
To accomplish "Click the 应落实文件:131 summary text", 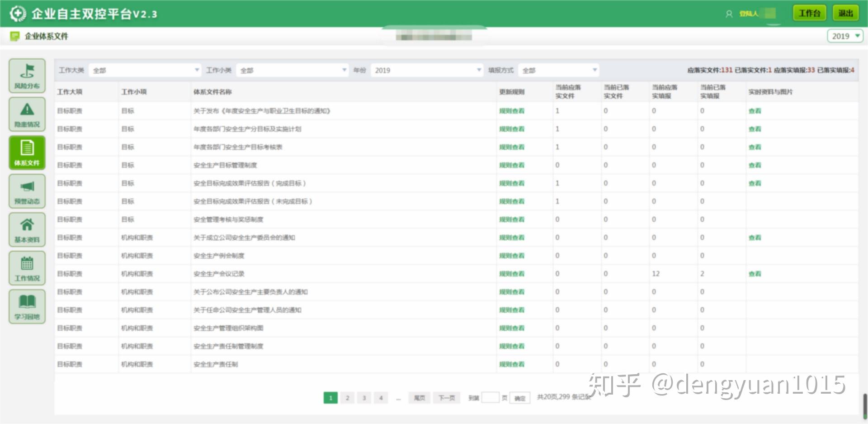I will pos(710,70).
